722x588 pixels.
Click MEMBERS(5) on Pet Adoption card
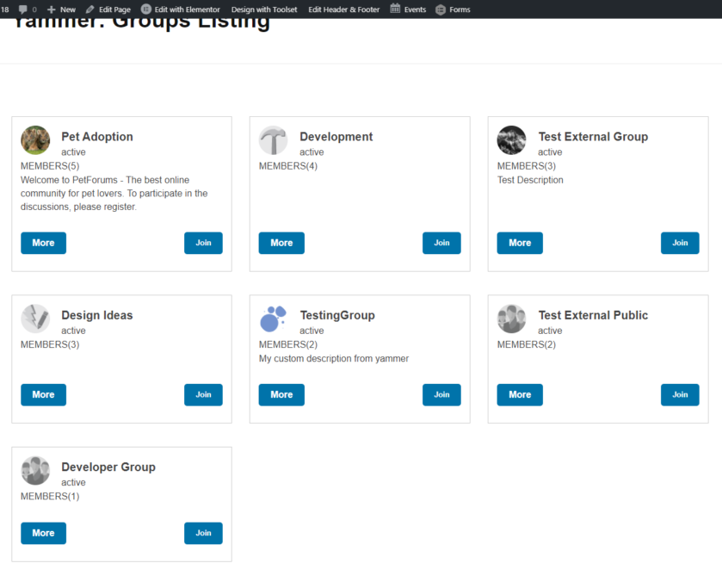tap(50, 166)
